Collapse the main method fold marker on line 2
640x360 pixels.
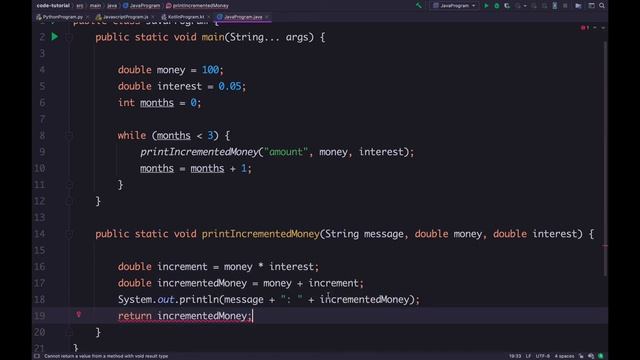(x=69, y=37)
